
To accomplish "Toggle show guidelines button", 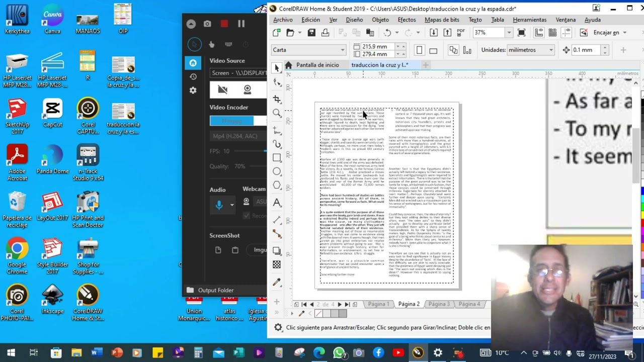I will [x=566, y=33].
